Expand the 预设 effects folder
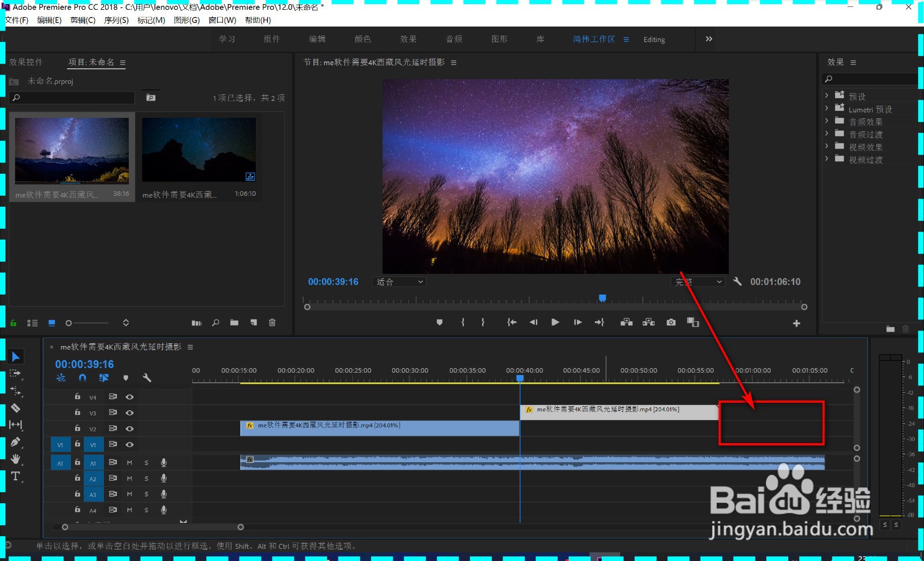This screenshot has height=561, width=924. (x=826, y=95)
